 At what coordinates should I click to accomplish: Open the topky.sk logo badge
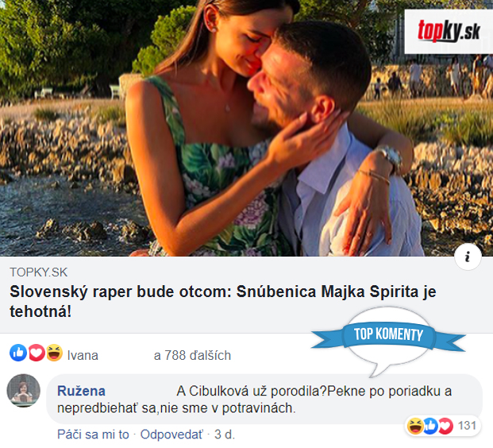[x=449, y=31]
